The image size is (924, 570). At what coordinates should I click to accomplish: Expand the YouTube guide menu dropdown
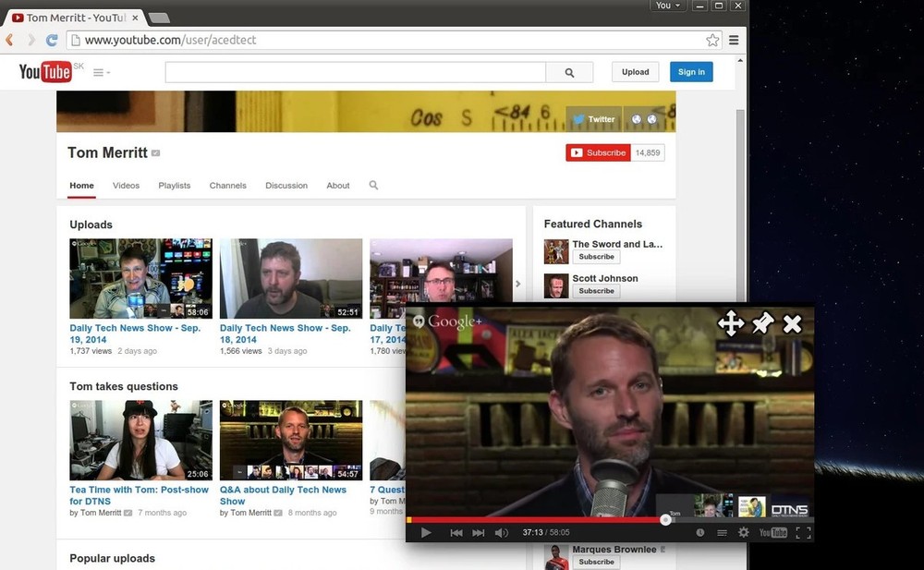pos(102,72)
